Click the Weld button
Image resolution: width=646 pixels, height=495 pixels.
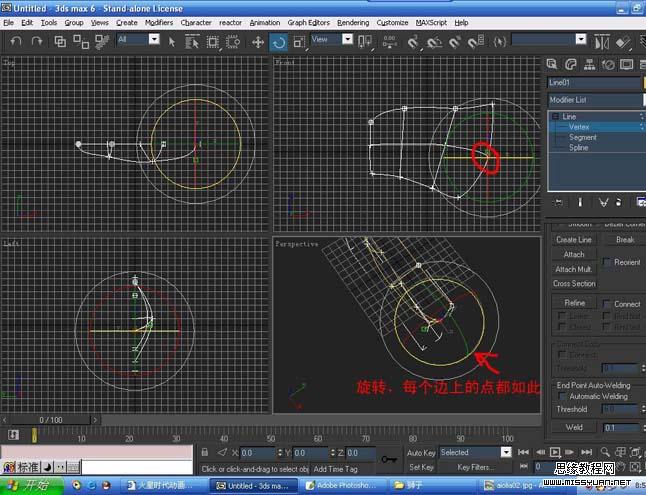pyautogui.click(x=574, y=427)
